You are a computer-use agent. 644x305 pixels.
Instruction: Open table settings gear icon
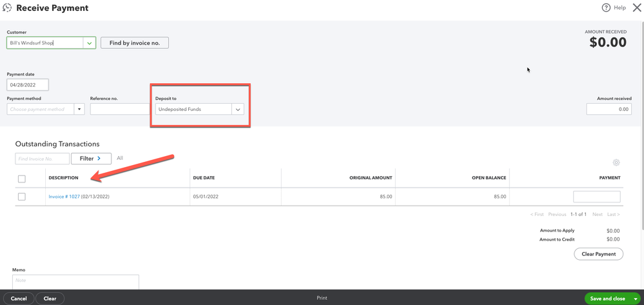point(616,162)
